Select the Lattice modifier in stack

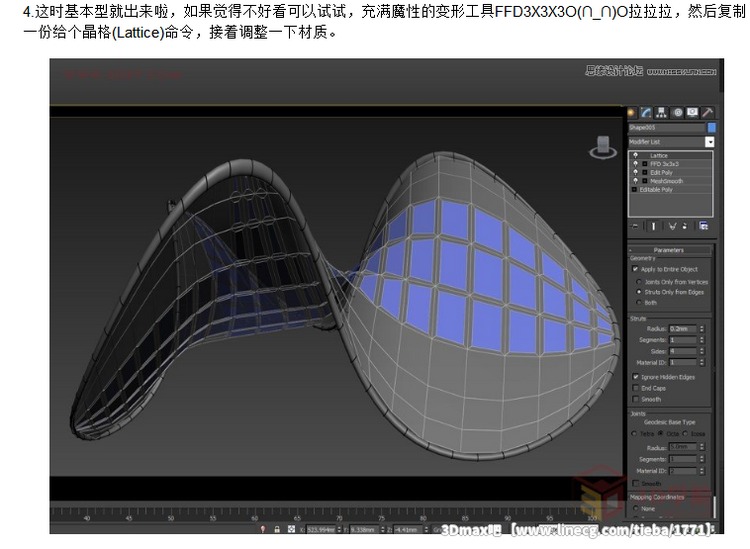tap(659, 156)
